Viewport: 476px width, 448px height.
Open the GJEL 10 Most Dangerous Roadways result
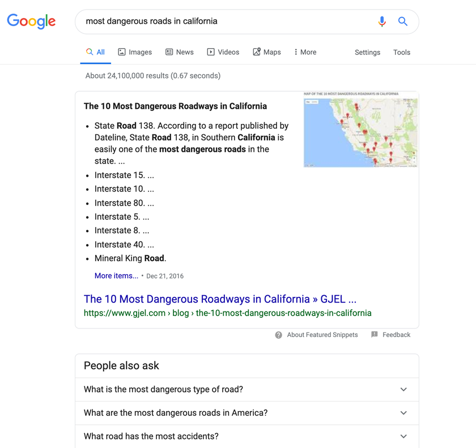tap(220, 299)
